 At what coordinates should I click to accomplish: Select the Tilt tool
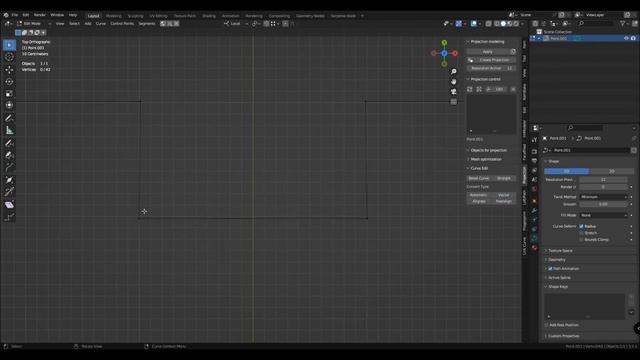point(9,192)
